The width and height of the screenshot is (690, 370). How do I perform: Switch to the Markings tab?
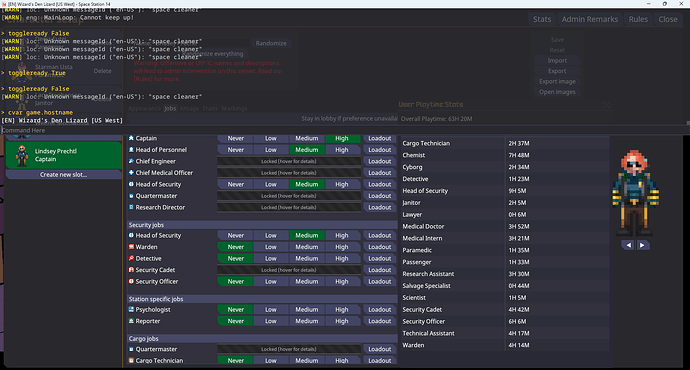[x=234, y=108]
